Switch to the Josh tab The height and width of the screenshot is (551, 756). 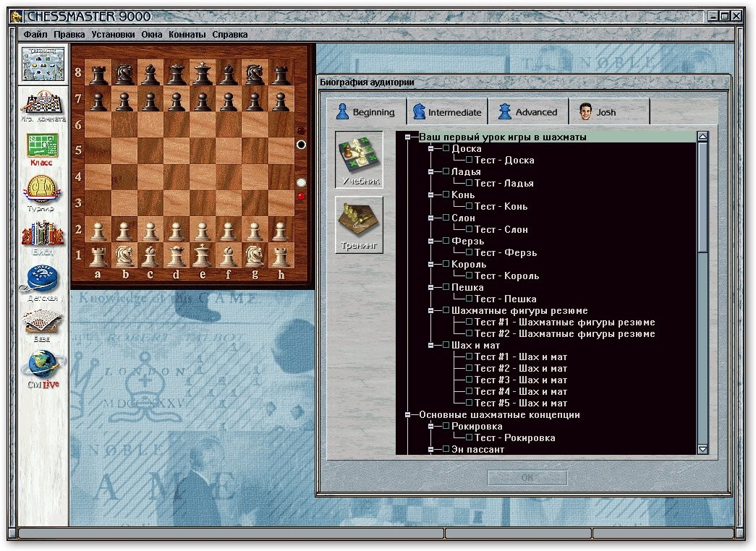(x=609, y=112)
